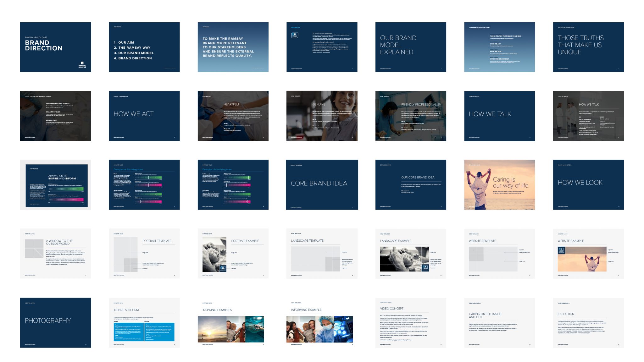The image size is (644, 362).
Task: Open the 'Inspiring Examples' photo slide
Action: (x=233, y=323)
